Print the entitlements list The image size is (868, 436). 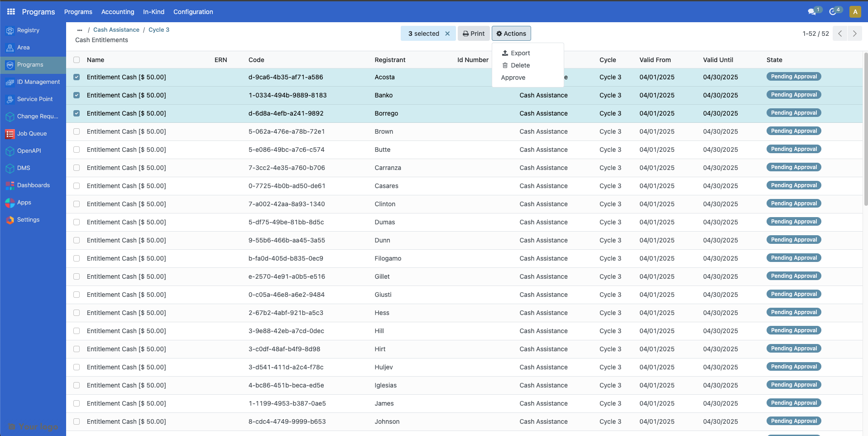click(473, 33)
